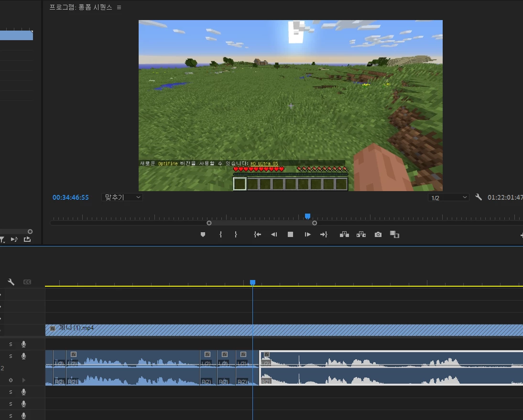Open the Comparison View button
Image resolution: width=523 pixels, height=420 pixels.
pos(394,235)
